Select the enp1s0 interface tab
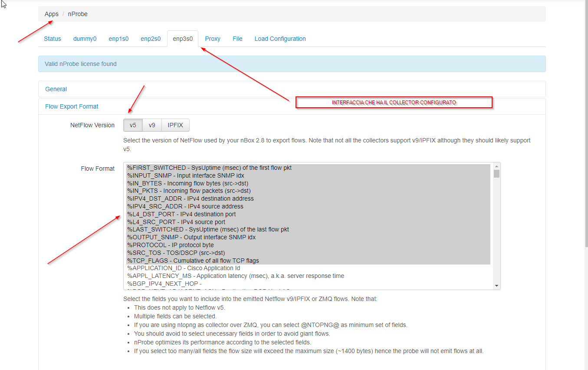The image size is (588, 370). tap(118, 39)
